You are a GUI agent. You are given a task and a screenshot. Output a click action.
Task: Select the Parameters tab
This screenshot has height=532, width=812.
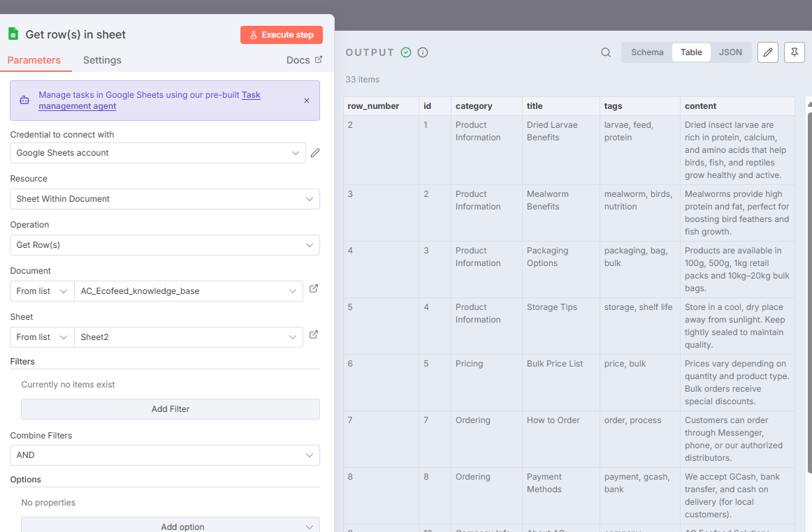(34, 60)
